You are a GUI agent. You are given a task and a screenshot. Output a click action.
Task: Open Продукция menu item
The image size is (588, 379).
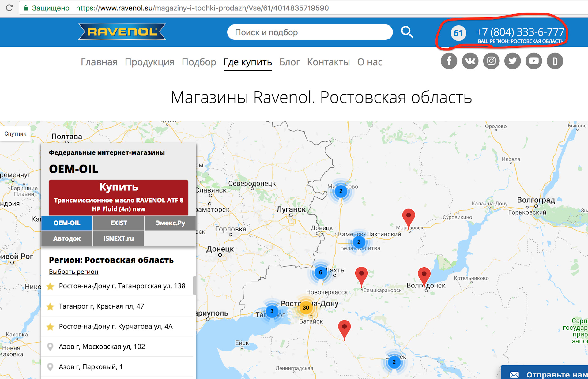[149, 62]
